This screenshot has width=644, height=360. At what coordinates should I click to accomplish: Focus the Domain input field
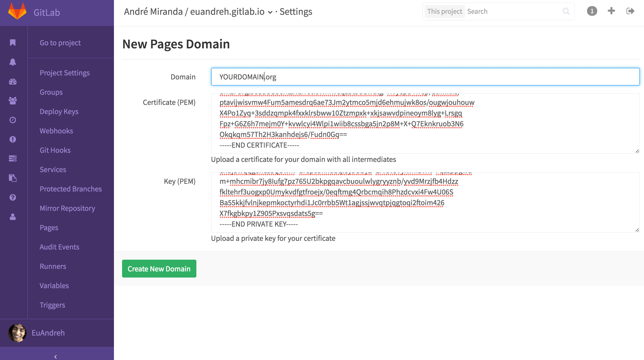[x=425, y=77]
